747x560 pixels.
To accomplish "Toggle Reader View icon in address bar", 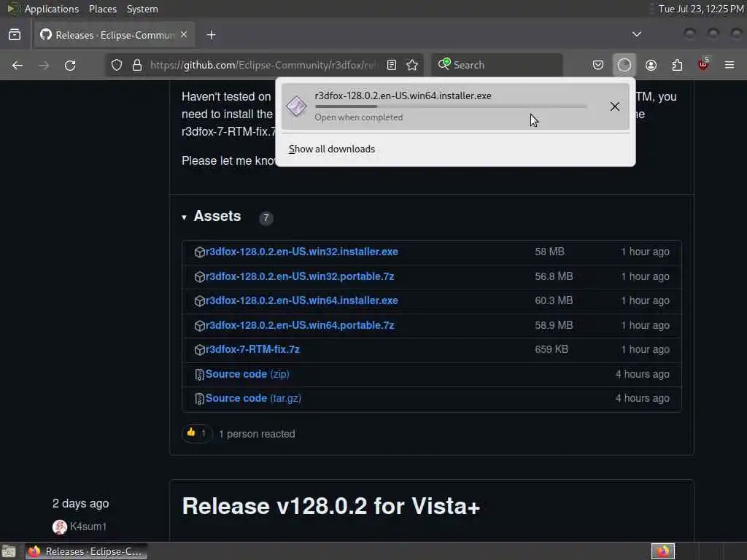I will pos(392,65).
